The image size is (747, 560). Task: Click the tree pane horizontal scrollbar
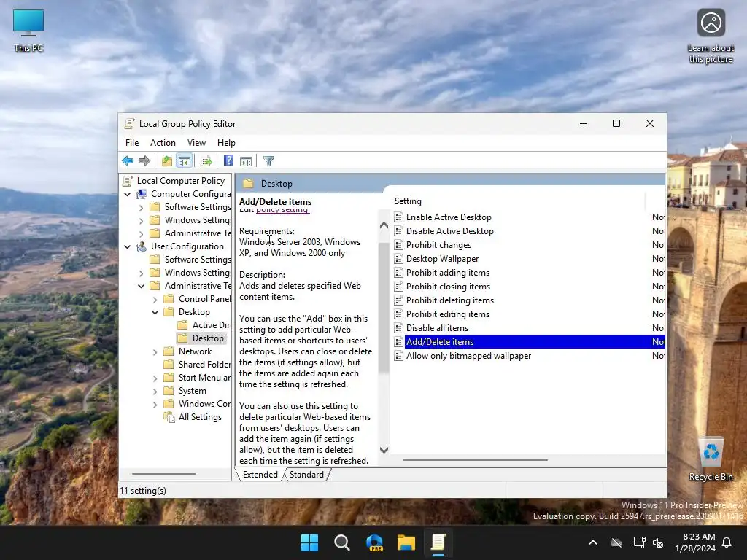click(163, 474)
